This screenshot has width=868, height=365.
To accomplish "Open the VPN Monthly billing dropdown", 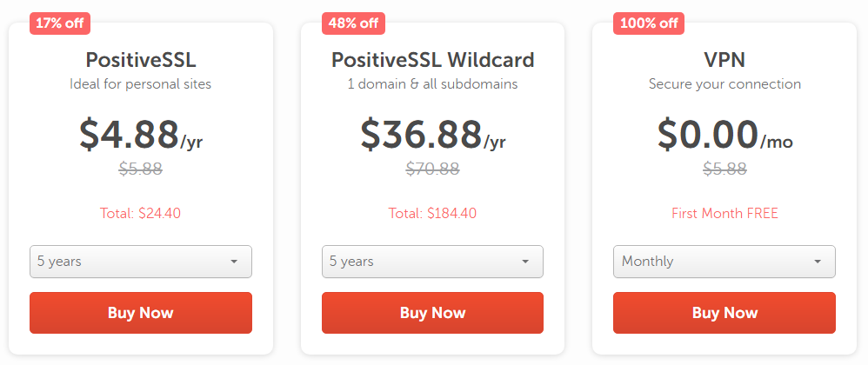I will 724,262.
